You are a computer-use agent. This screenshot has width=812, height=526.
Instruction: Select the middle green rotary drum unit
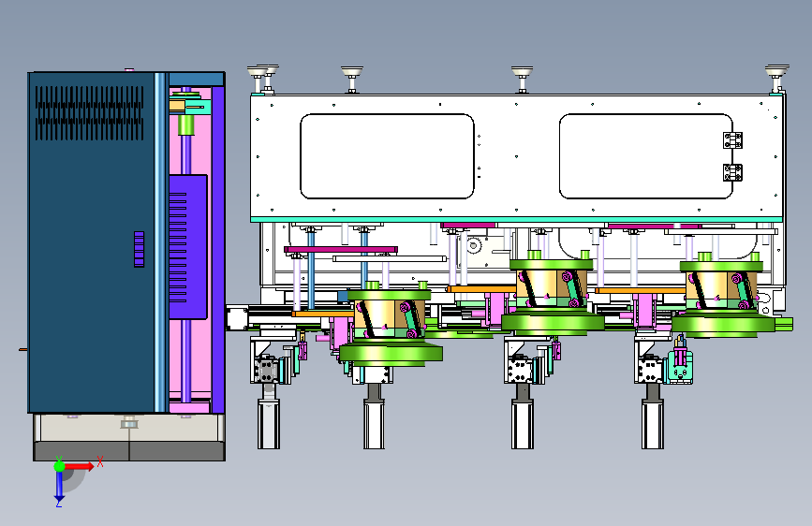point(552,294)
